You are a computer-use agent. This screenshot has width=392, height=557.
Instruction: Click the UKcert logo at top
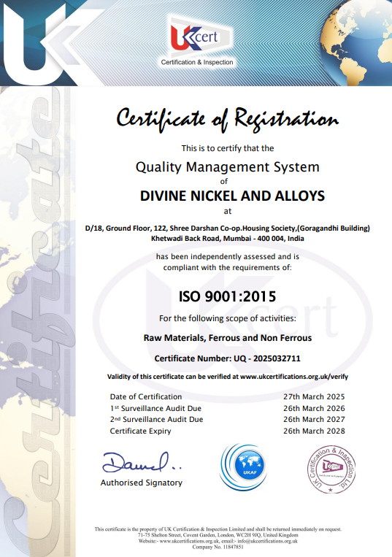(197, 41)
